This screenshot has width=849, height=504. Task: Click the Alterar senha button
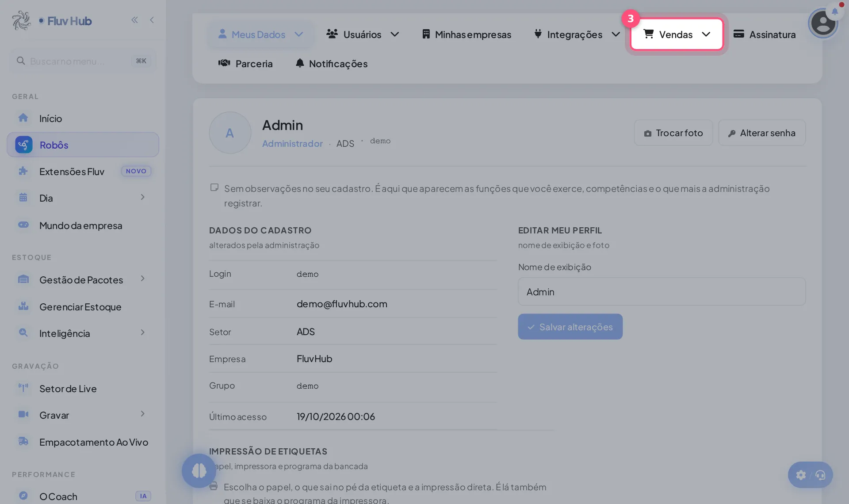tap(762, 133)
